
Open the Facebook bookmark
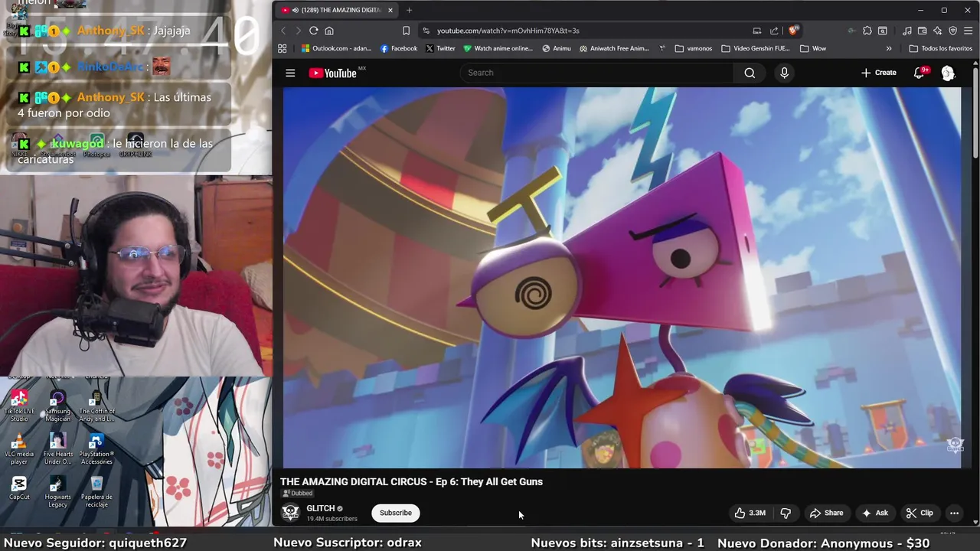[399, 48]
